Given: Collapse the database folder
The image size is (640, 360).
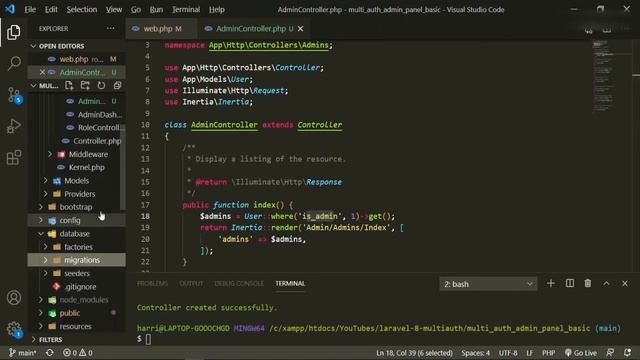Looking at the screenshot, I should 41,234.
